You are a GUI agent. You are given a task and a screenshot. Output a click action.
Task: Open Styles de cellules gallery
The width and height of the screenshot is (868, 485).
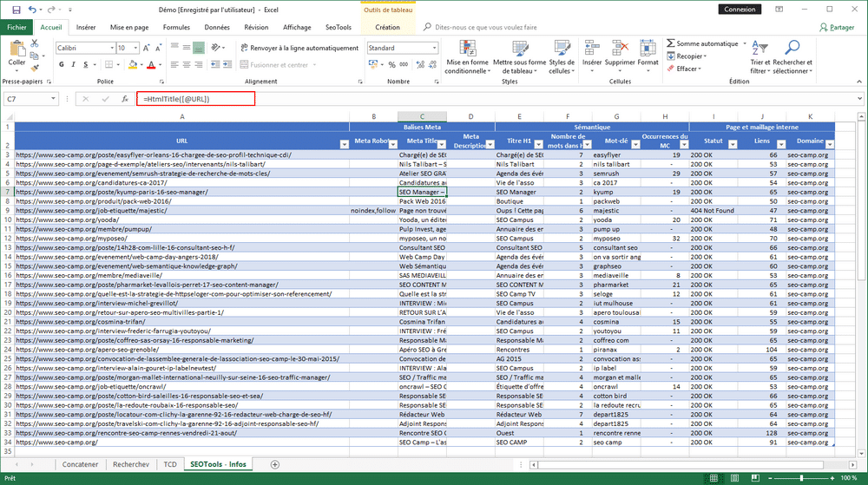(562, 57)
